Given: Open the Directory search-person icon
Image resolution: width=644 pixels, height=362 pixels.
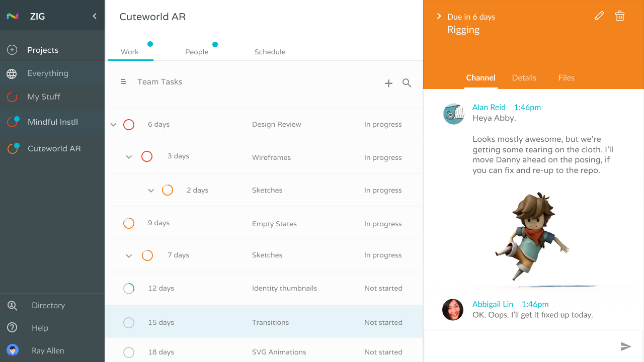Looking at the screenshot, I should [x=12, y=305].
